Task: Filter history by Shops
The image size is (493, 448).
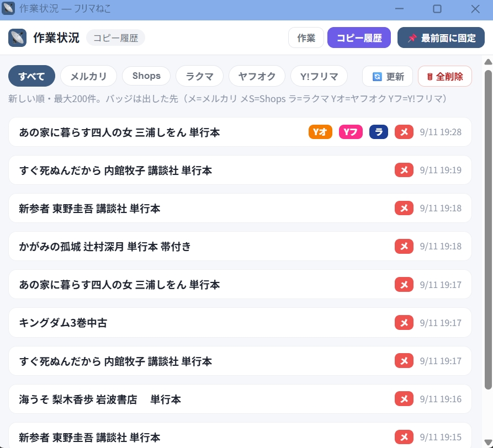Action: click(146, 76)
